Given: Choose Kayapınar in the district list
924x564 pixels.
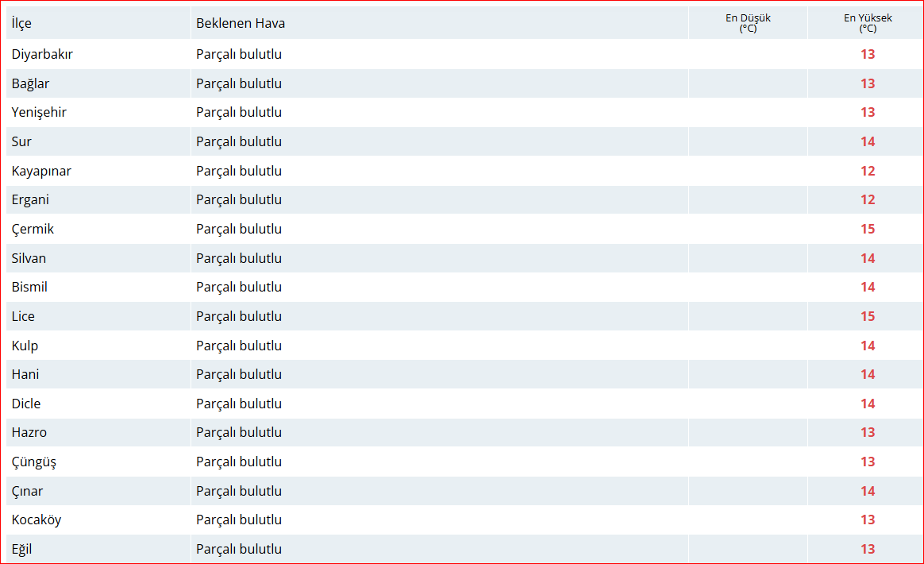Looking at the screenshot, I should [x=41, y=171].
